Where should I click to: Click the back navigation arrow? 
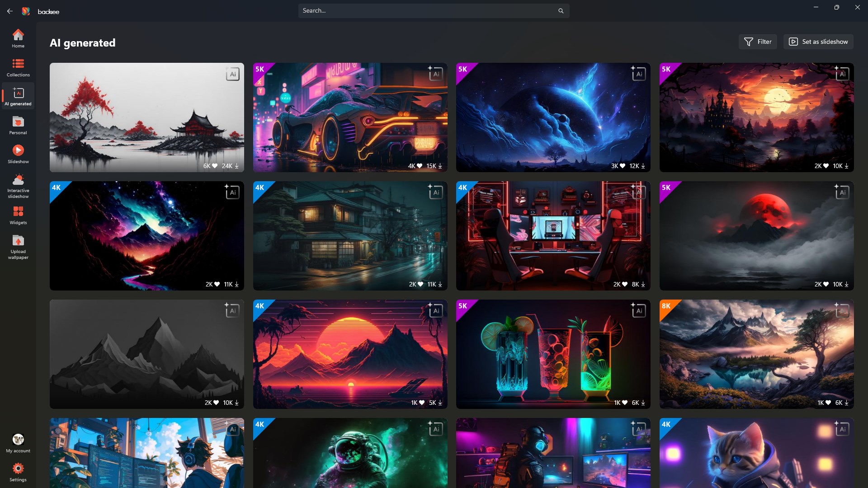point(10,11)
